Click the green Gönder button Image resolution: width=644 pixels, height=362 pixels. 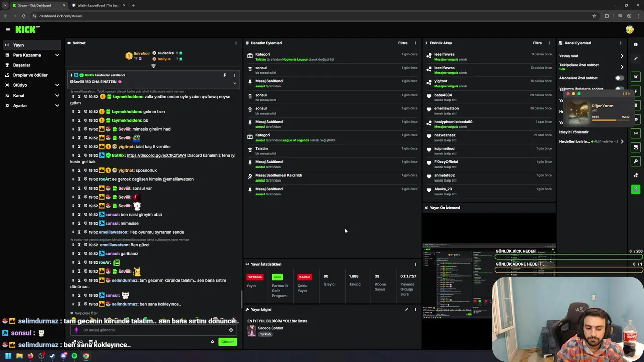point(227,342)
